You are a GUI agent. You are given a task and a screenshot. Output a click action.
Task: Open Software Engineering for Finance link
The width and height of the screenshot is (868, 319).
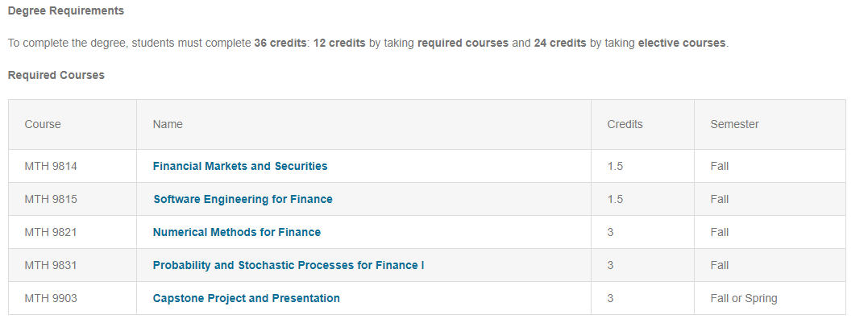pos(243,199)
